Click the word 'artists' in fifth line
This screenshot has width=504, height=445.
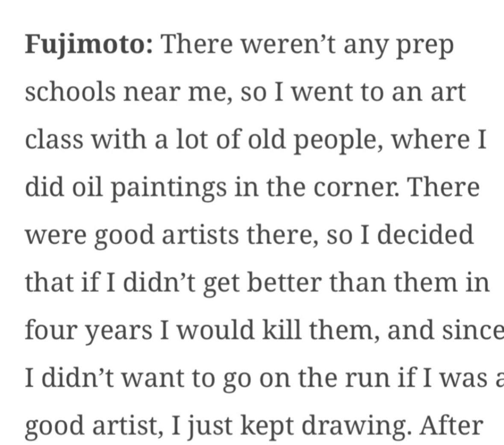pos(200,236)
